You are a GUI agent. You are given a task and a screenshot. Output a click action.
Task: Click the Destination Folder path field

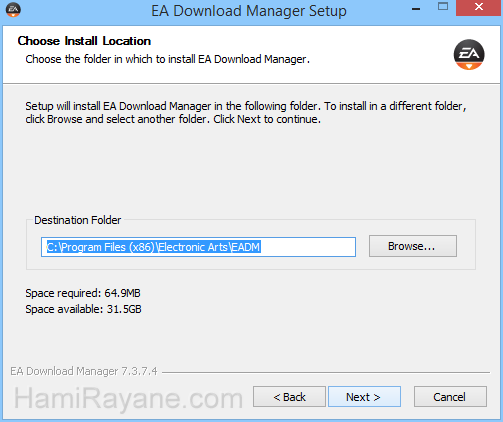click(198, 247)
